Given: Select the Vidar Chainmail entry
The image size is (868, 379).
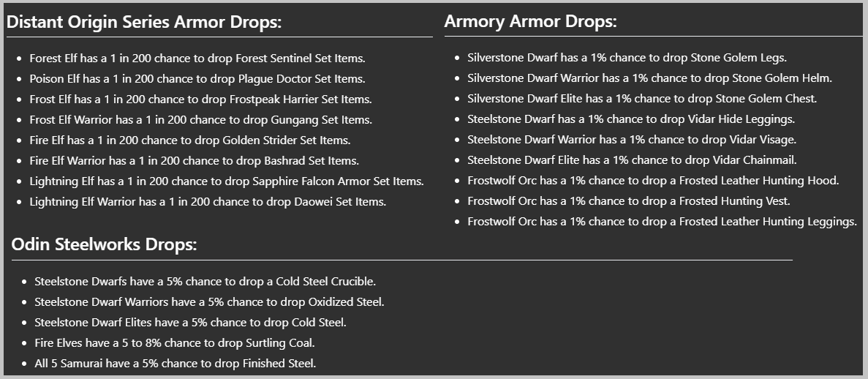Looking at the screenshot, I should click(633, 160).
